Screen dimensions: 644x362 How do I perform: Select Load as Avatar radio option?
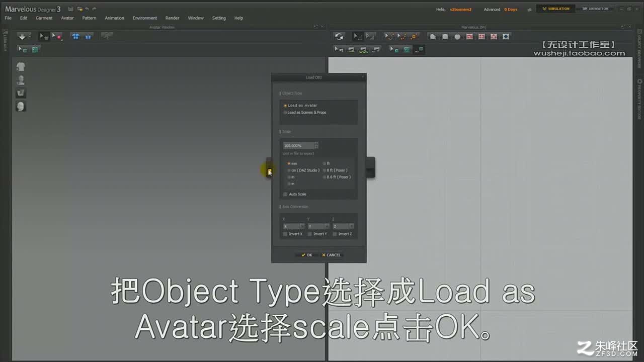300,106
